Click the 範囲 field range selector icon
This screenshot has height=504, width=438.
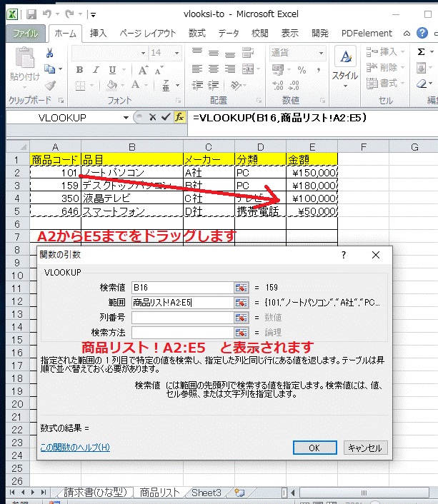[x=242, y=302]
